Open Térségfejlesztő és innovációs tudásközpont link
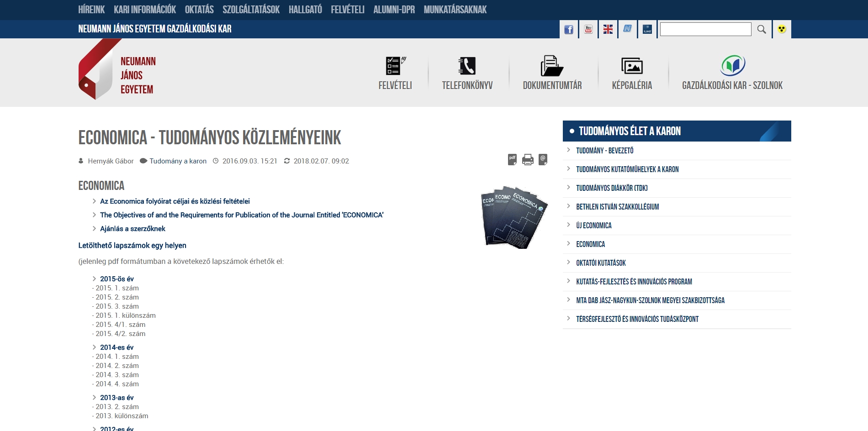868x431 pixels. (637, 319)
